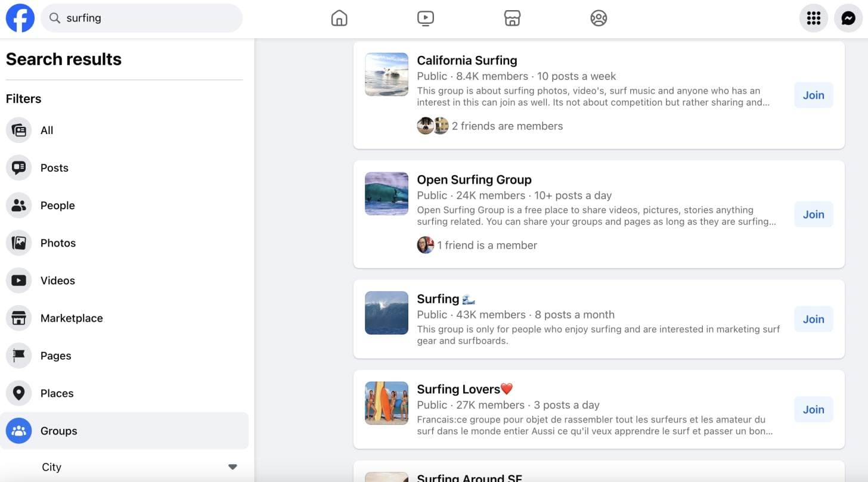Click the Facebook logo
This screenshot has height=482, width=868.
point(20,18)
